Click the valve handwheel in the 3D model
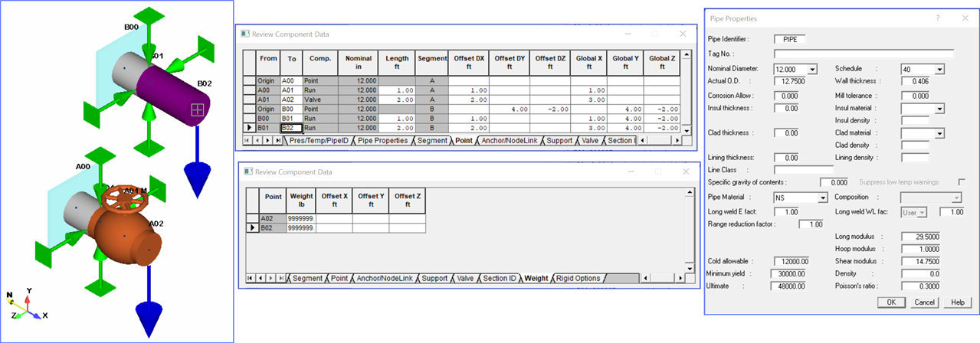This screenshot has width=980, height=343. (x=125, y=201)
